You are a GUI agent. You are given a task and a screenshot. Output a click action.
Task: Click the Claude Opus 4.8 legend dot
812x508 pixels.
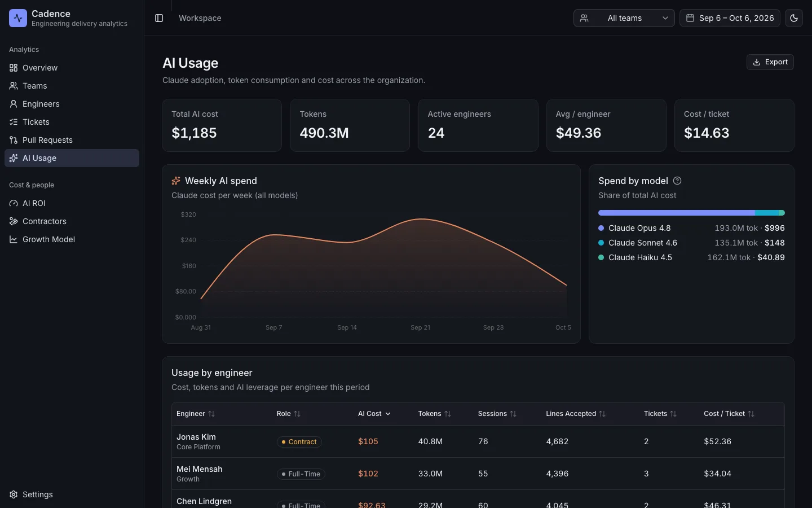coord(601,228)
